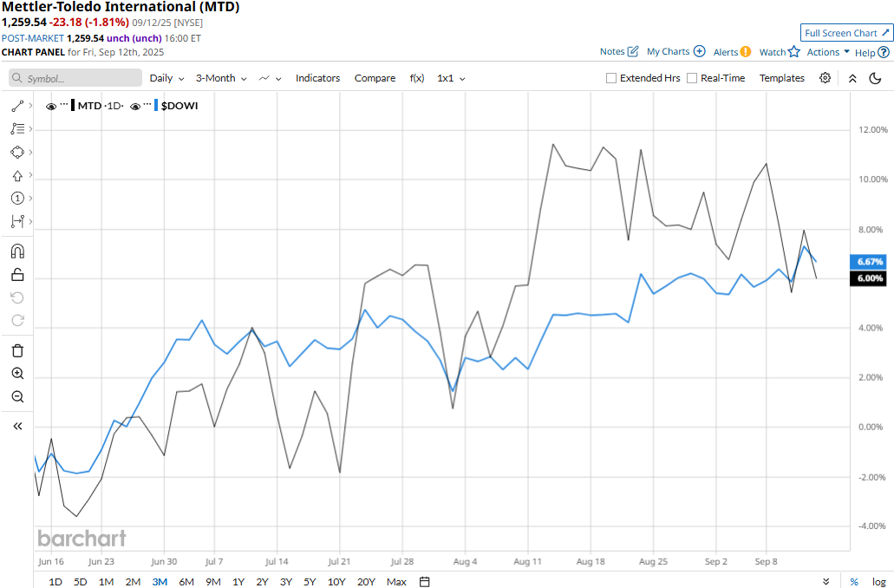Enable the Real-Time checkbox
Screen dimensions: 894x588
tap(692, 78)
